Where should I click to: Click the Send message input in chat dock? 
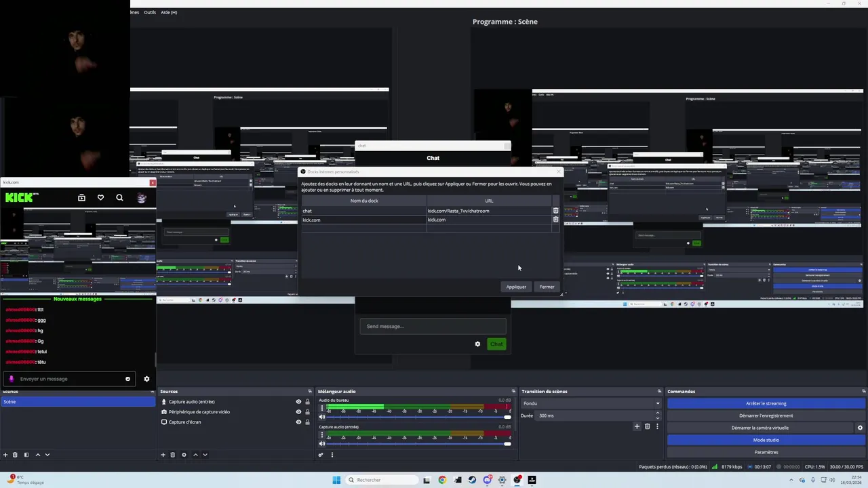[433, 326]
